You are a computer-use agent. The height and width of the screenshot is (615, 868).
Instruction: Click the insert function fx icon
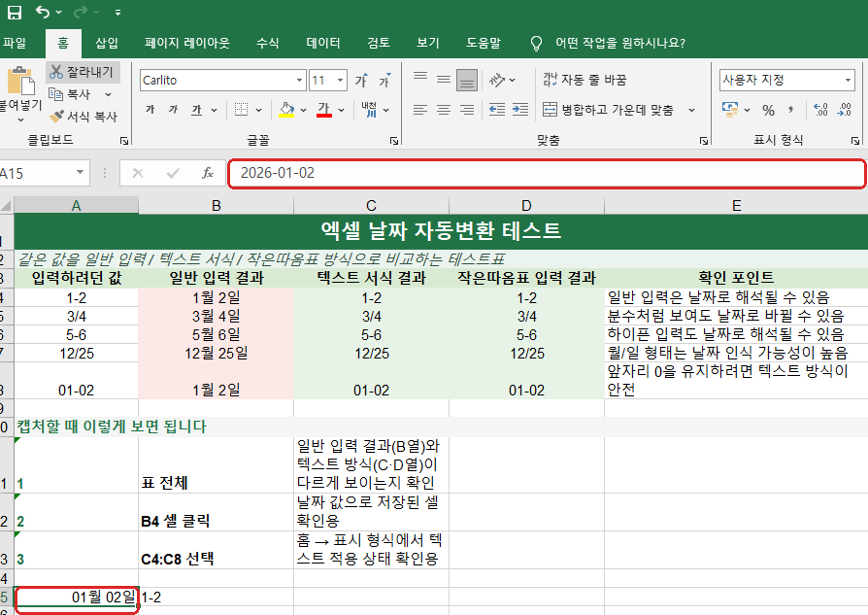208,173
